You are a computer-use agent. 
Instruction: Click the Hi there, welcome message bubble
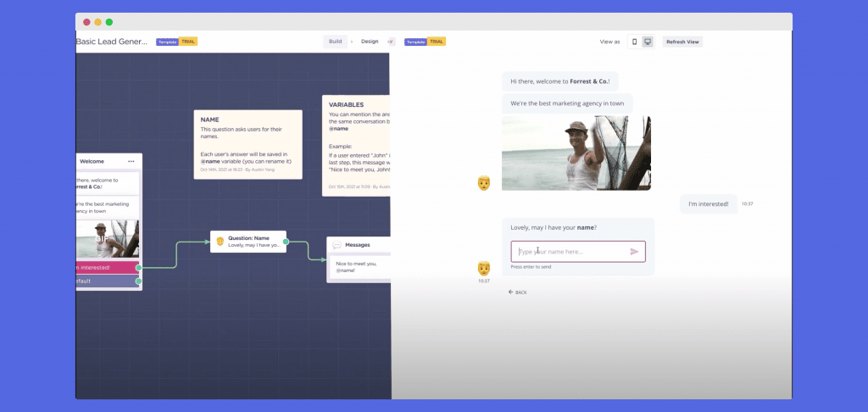point(560,81)
